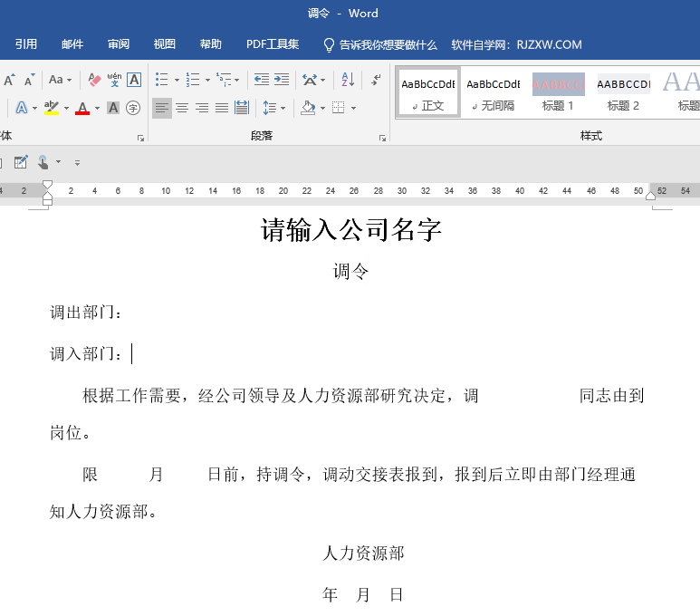Apply the 标题 2 style
This screenshot has width=700, height=616.
click(x=623, y=93)
